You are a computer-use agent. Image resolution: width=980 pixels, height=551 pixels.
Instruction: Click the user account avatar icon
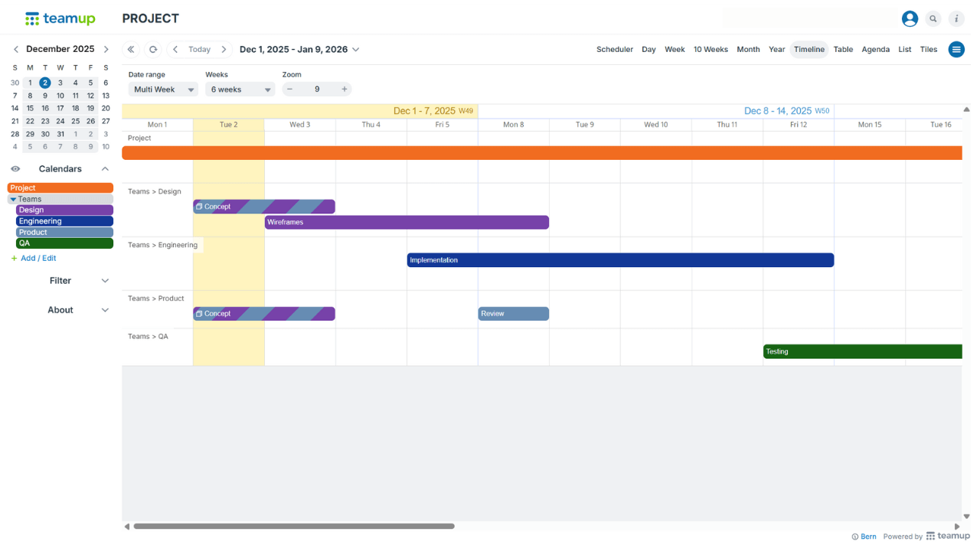tap(910, 19)
